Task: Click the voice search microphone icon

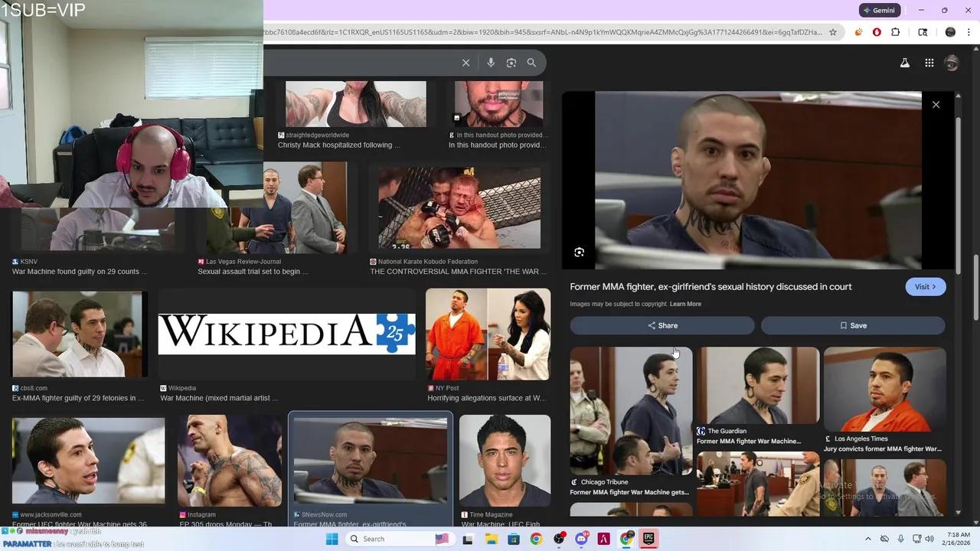Action: click(491, 63)
